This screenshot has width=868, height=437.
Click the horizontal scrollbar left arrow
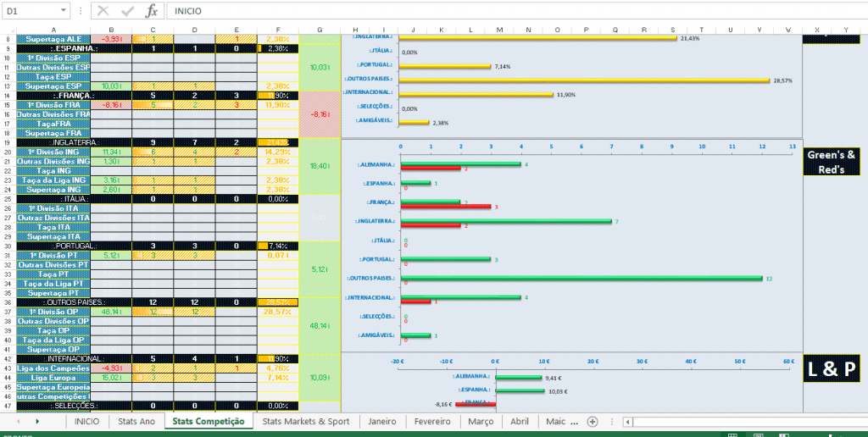click(628, 422)
